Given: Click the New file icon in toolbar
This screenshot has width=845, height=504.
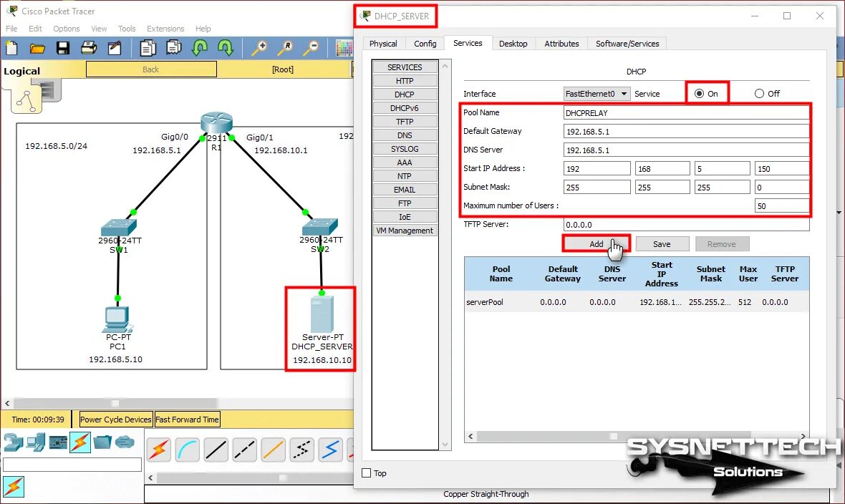Looking at the screenshot, I should tap(11, 49).
